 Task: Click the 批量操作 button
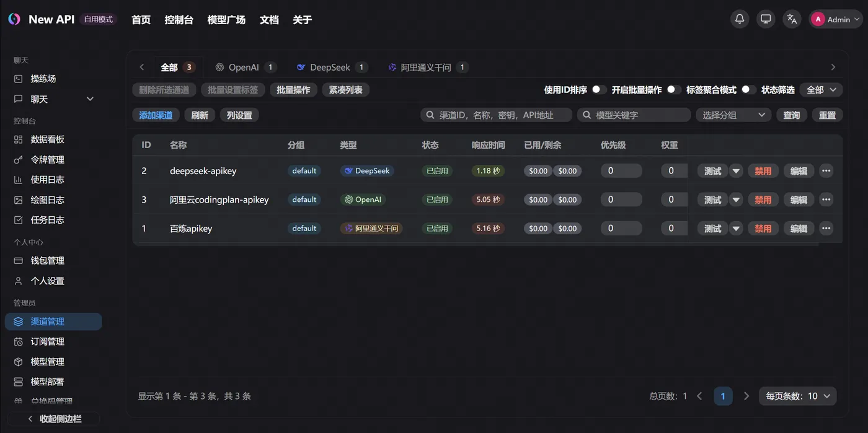click(x=293, y=90)
